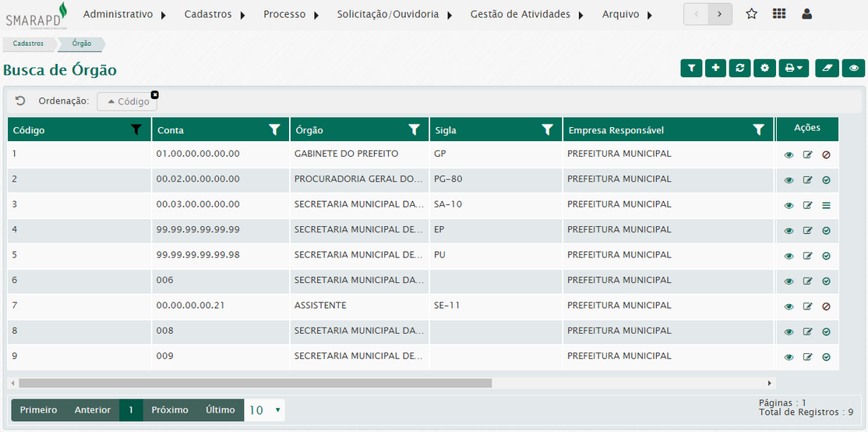868x432 pixels.
Task: Click the horizontal table scrollbar
Action: click(x=256, y=384)
